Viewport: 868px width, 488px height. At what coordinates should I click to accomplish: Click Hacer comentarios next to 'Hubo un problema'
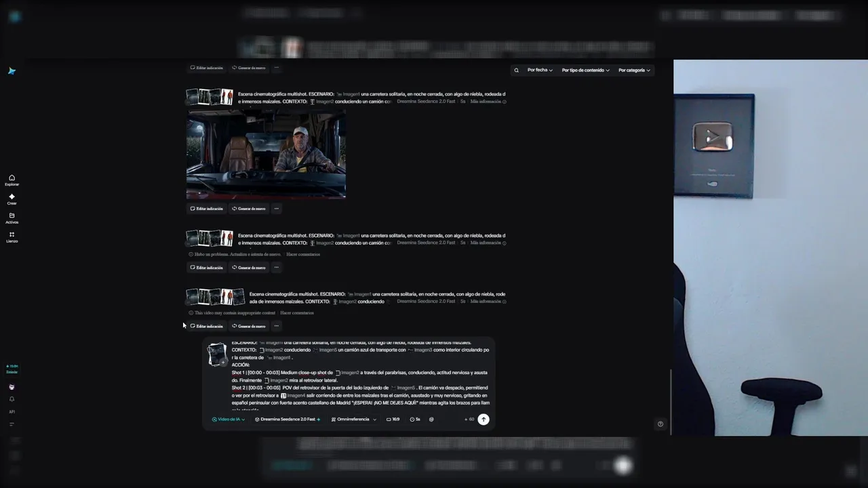pos(303,254)
